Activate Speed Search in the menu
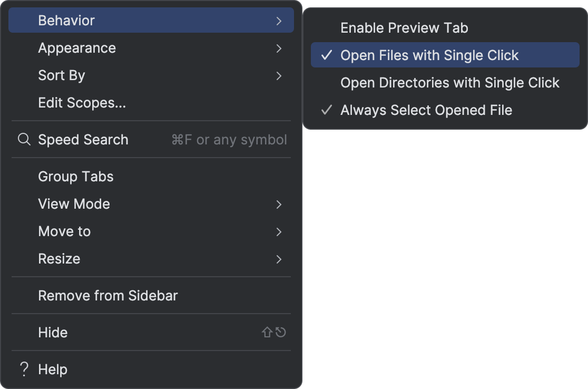 tap(83, 139)
